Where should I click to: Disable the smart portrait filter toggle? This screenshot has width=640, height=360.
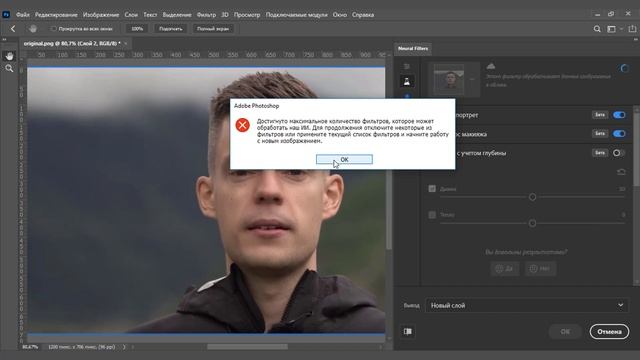619,115
